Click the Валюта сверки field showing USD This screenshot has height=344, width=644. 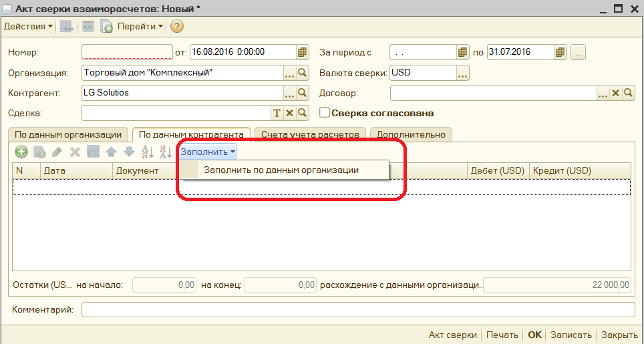pos(423,73)
